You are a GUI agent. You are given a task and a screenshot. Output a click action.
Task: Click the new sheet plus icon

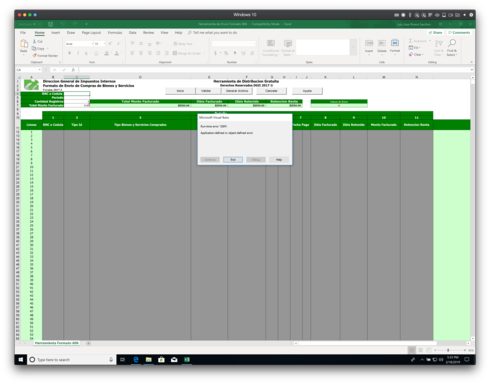coord(88,343)
